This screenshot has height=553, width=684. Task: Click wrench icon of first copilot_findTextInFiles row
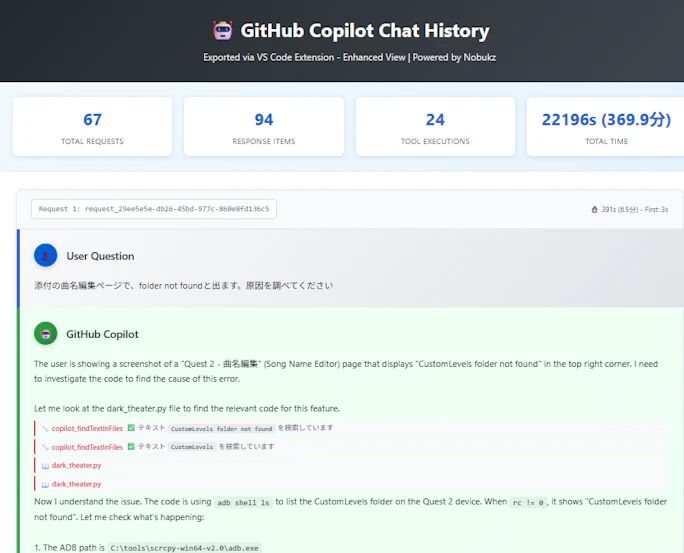(x=45, y=429)
